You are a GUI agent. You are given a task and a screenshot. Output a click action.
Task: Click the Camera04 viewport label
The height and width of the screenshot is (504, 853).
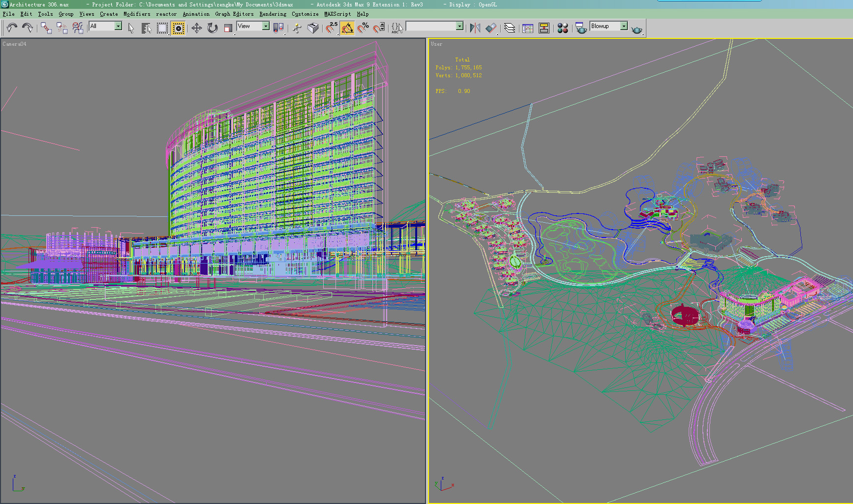[x=15, y=44]
